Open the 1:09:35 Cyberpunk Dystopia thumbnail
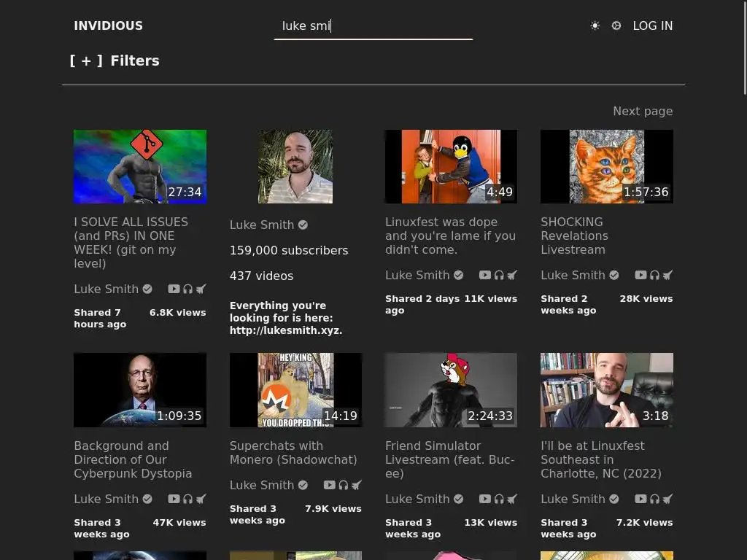The height and width of the screenshot is (560, 747). pos(140,390)
